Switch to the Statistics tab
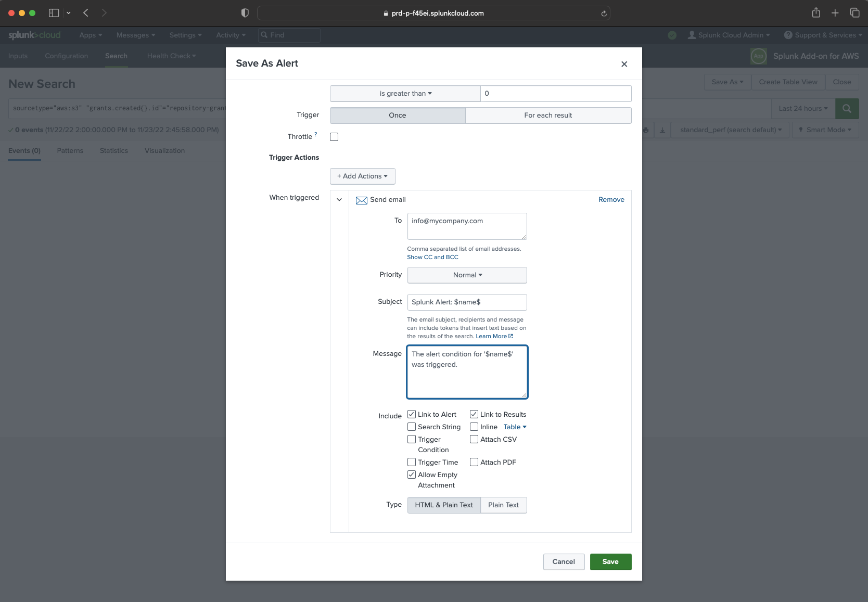The image size is (868, 602). [114, 151]
